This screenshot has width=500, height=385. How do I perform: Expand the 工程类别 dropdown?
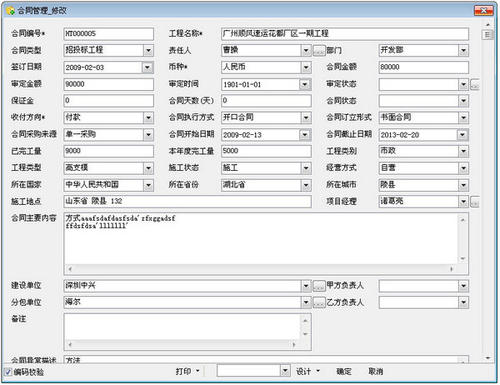(x=463, y=151)
